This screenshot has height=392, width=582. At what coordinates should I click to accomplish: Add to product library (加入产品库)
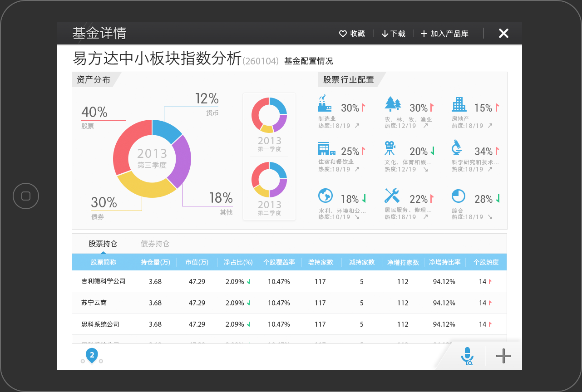444,34
